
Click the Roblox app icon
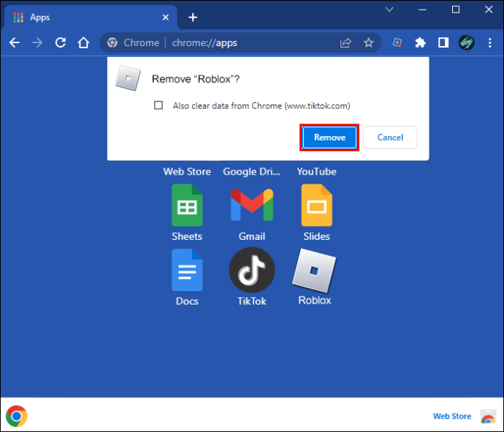coord(314,270)
